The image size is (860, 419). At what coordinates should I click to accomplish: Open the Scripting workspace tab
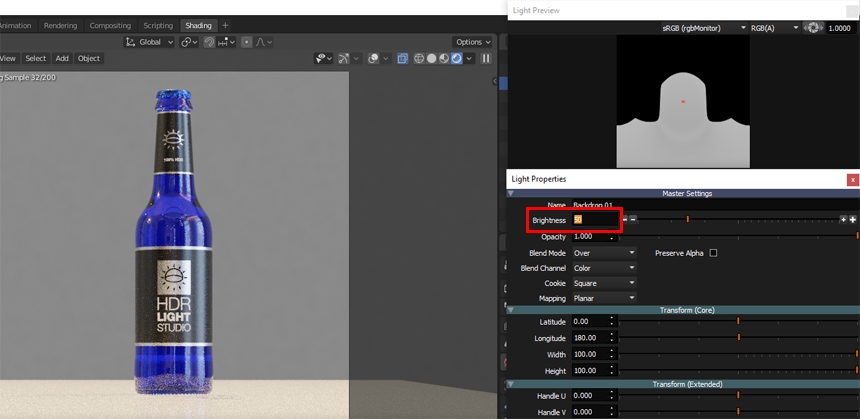158,26
